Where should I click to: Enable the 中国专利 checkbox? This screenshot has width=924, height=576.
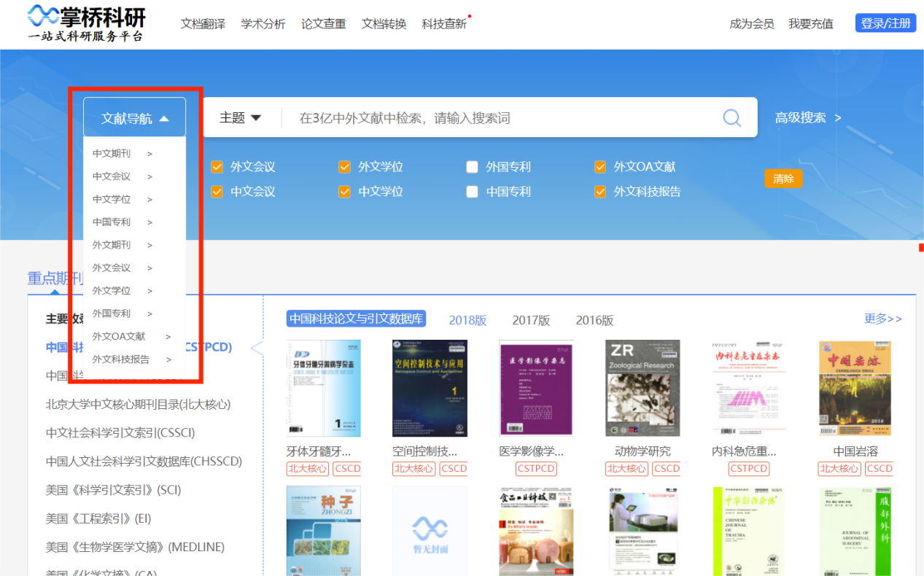pyautogui.click(x=472, y=192)
